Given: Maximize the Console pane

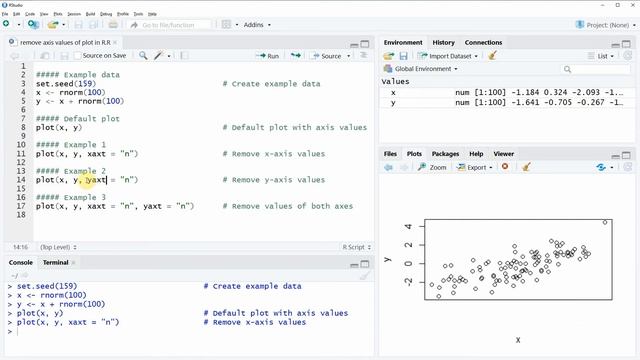Looking at the screenshot, I should point(365,264).
